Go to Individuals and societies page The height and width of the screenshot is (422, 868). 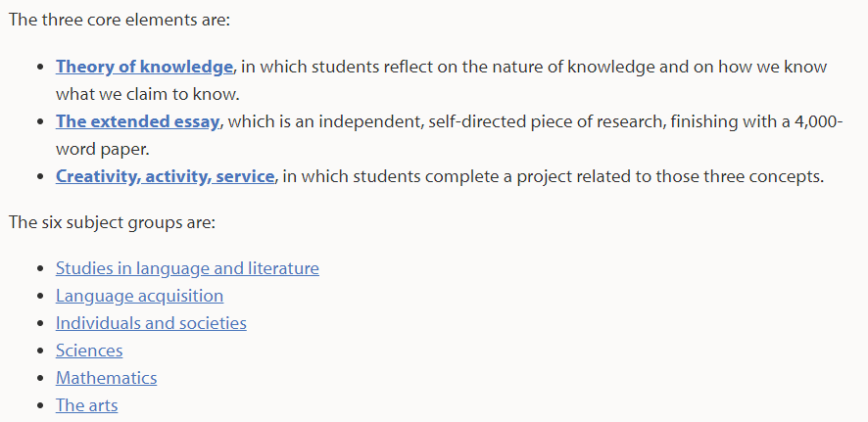tap(151, 323)
